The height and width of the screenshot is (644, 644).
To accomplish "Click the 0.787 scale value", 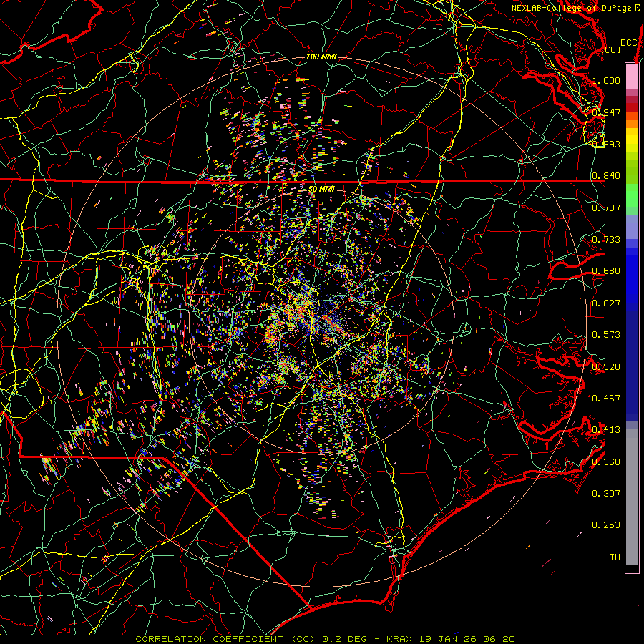I will tap(606, 208).
